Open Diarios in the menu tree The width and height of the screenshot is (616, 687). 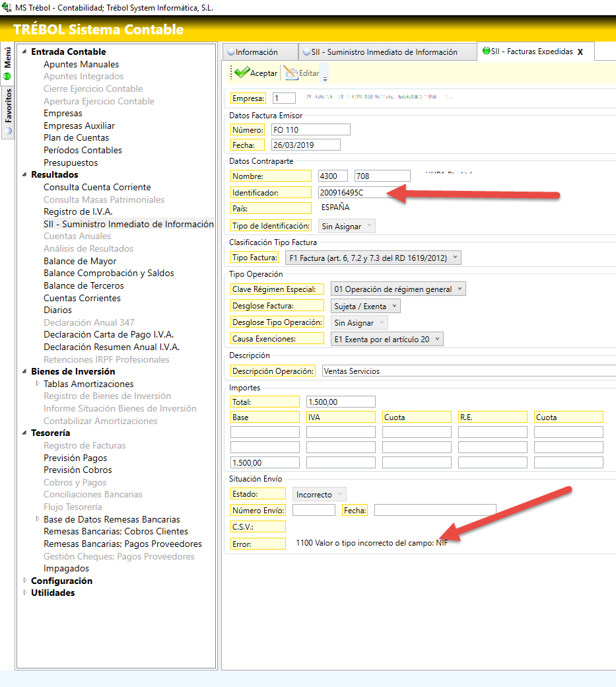(57, 310)
